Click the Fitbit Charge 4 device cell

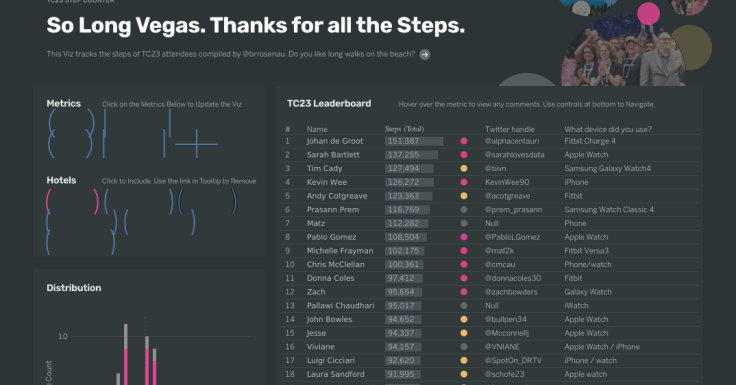(x=590, y=141)
